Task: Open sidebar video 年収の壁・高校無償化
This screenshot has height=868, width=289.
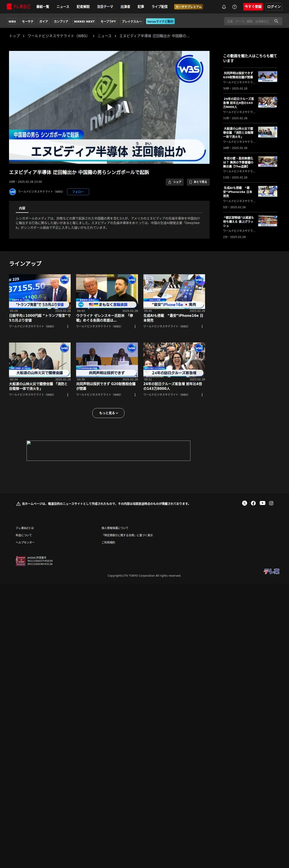Action: point(267,162)
